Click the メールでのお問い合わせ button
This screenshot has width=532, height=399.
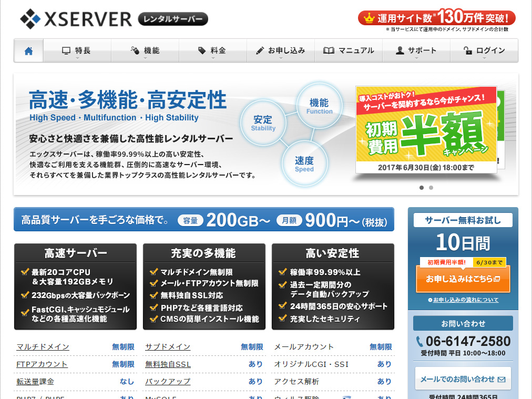coord(463,379)
